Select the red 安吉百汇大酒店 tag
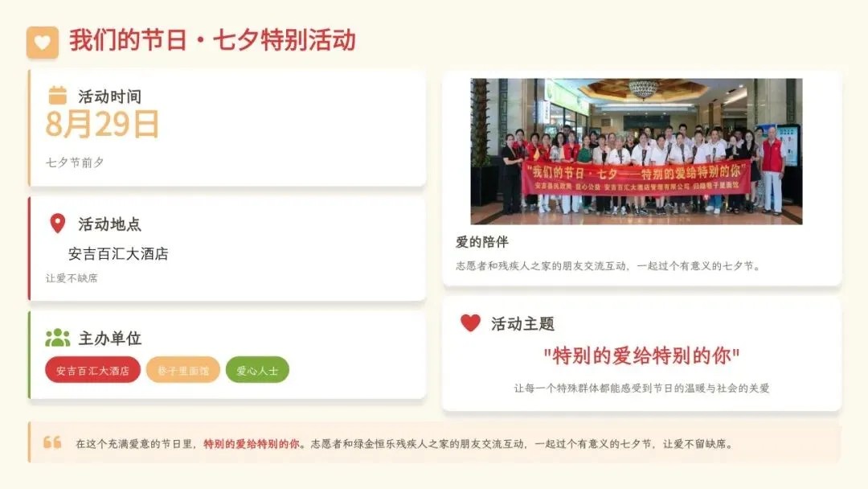The width and height of the screenshot is (868, 489). click(92, 370)
